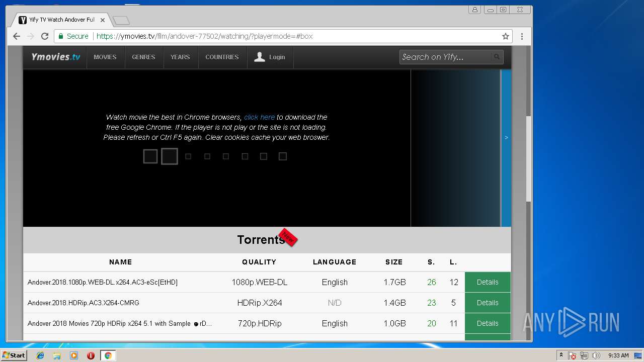Click the LANGUAGE column header
Screen dimensions: 644x362
(335, 262)
